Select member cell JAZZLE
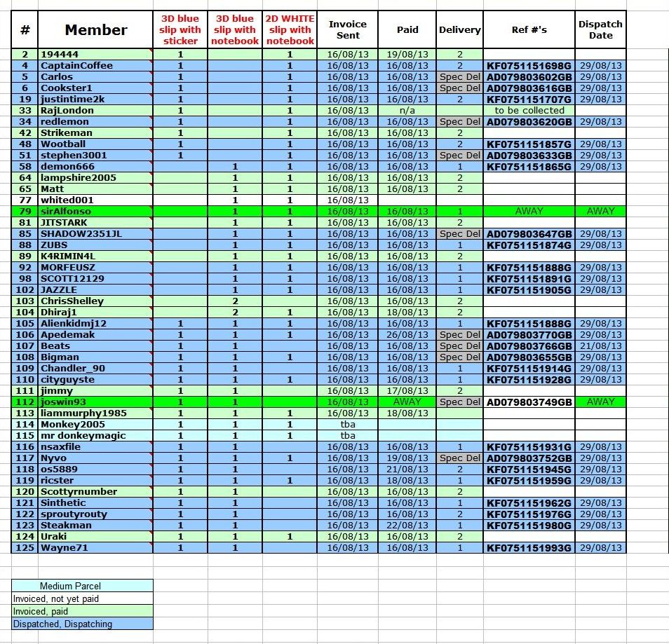This screenshot has height=644, width=669. [x=95, y=290]
